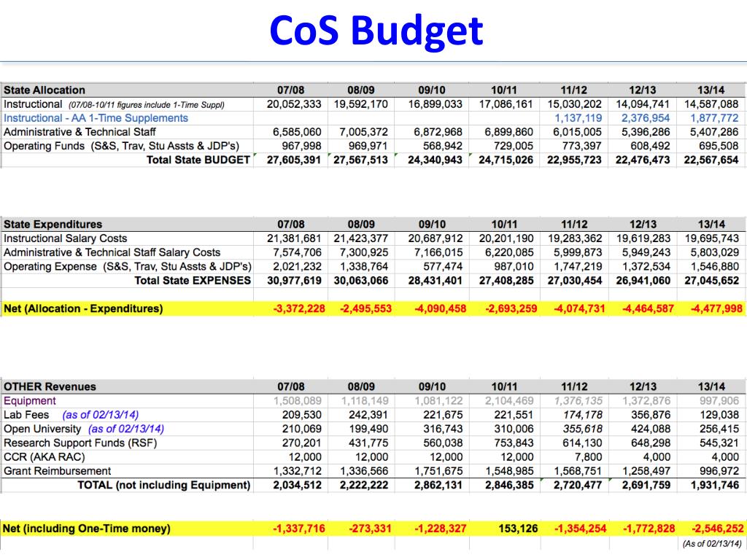Select total 27,605,391
Screen dimensions: 747x560
pos(293,160)
